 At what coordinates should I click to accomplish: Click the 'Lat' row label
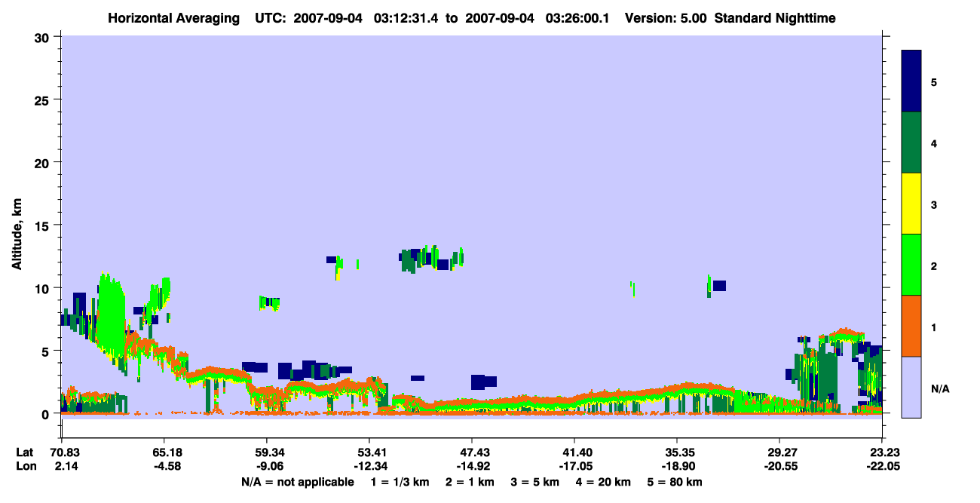point(24,452)
